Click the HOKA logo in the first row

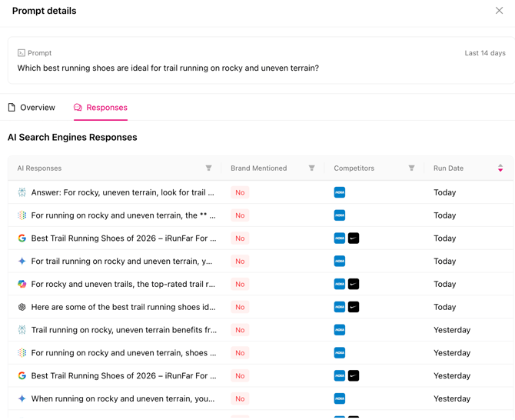(x=340, y=192)
